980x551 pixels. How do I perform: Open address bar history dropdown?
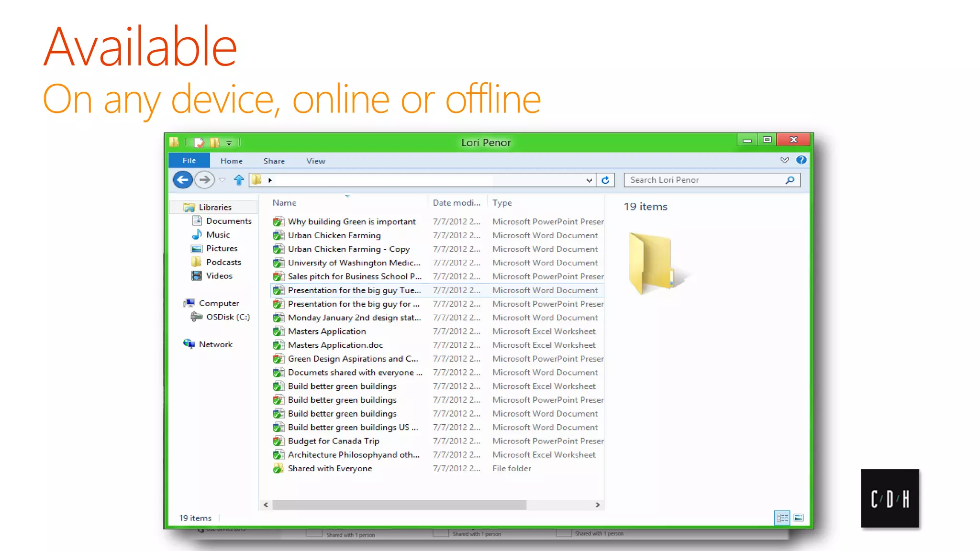pyautogui.click(x=589, y=180)
